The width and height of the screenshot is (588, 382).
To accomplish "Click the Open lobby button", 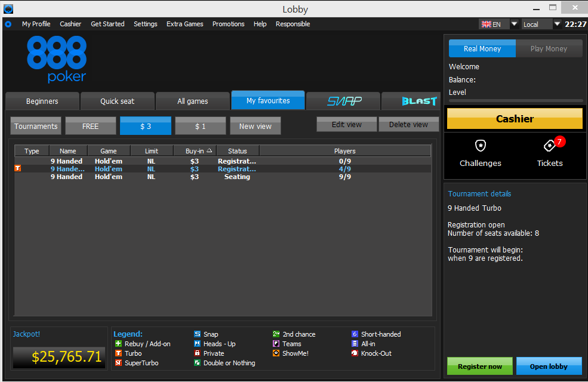I will (x=549, y=366).
